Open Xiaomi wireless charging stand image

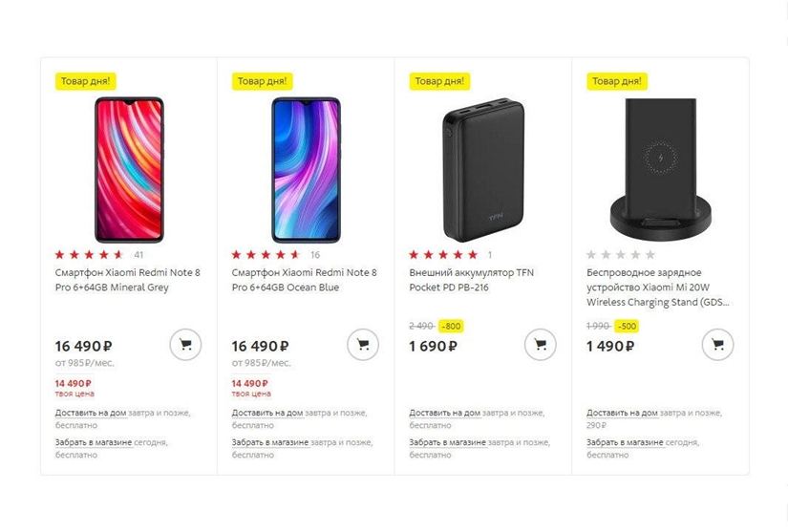(x=660, y=169)
